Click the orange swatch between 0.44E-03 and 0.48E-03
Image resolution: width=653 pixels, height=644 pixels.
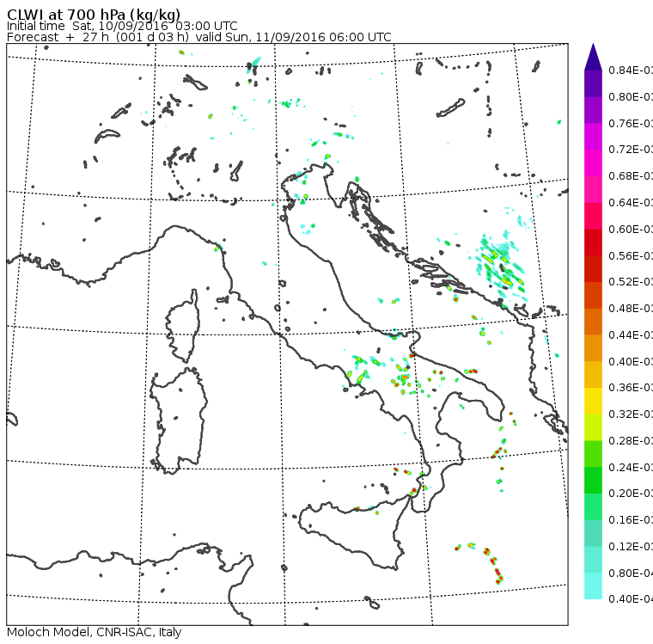pyautogui.click(x=593, y=322)
